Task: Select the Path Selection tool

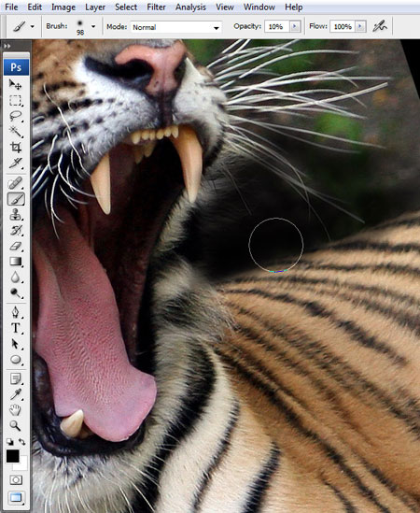Action: point(15,344)
